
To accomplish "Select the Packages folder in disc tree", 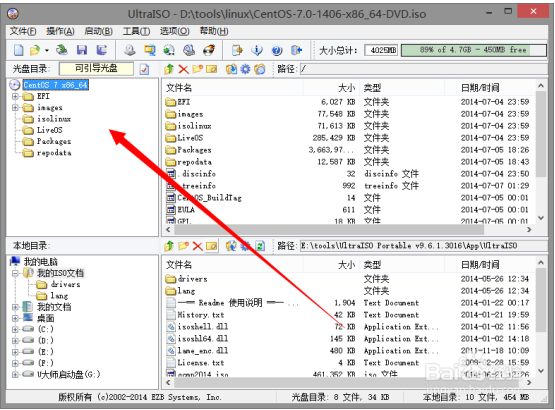I will coord(54,141).
